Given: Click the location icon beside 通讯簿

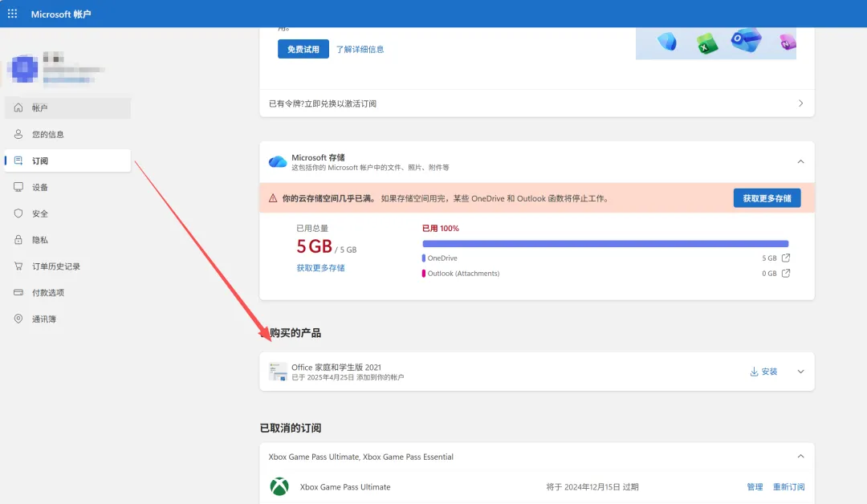Looking at the screenshot, I should (x=18, y=319).
